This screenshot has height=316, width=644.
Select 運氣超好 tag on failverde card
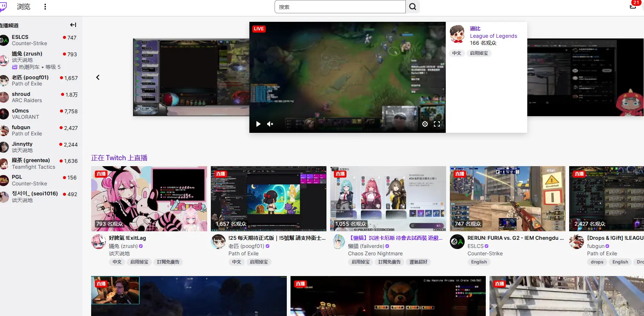[x=418, y=262]
